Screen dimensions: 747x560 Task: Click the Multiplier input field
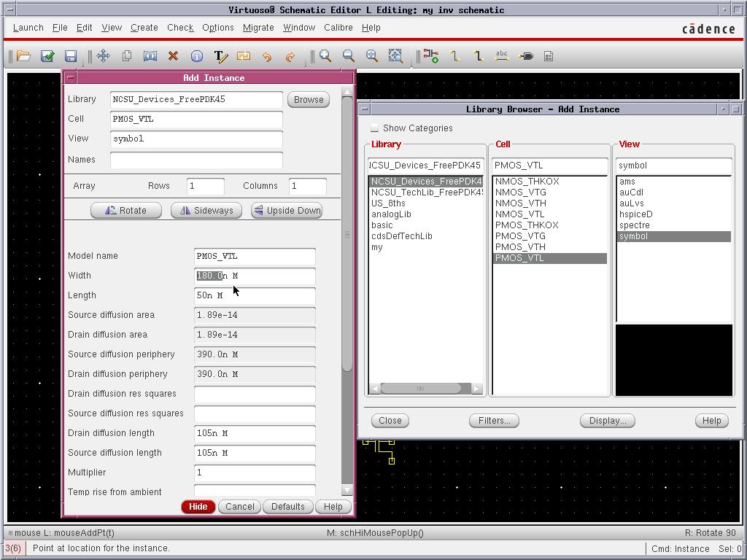coord(255,472)
